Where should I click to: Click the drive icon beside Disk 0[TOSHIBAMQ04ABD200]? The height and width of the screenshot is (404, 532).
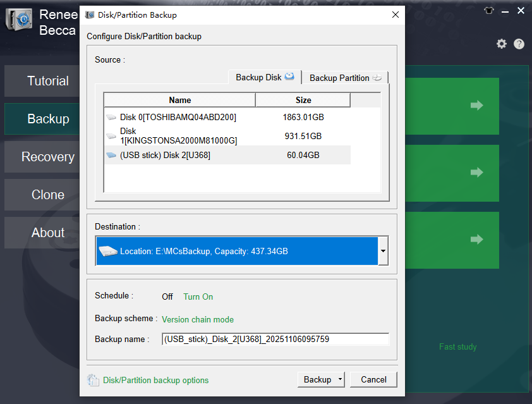click(111, 117)
